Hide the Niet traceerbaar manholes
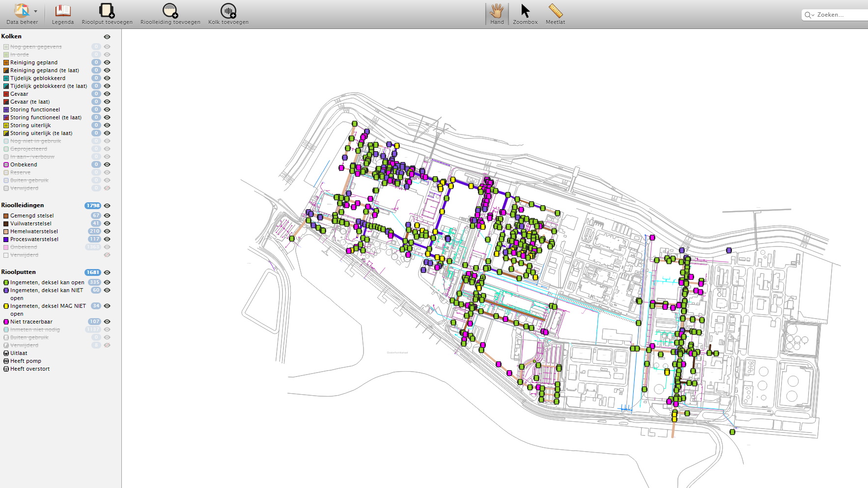Screen dimensions: 868x488 pyautogui.click(x=107, y=322)
